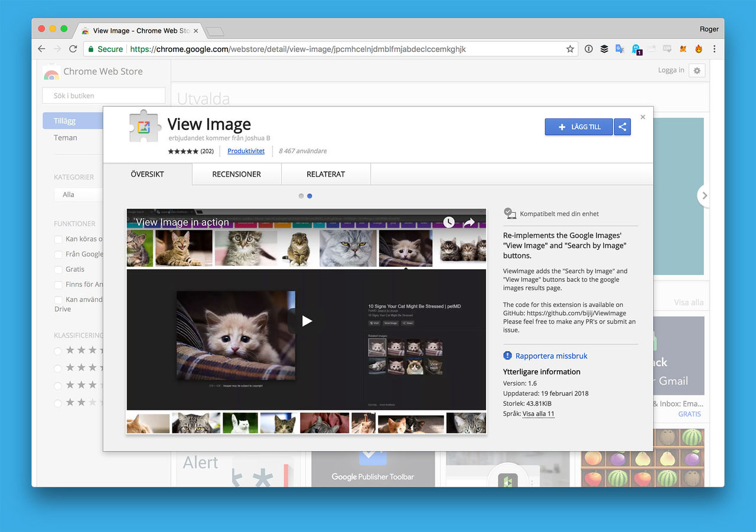
Task: Open the 1Password extension
Action: point(604,49)
